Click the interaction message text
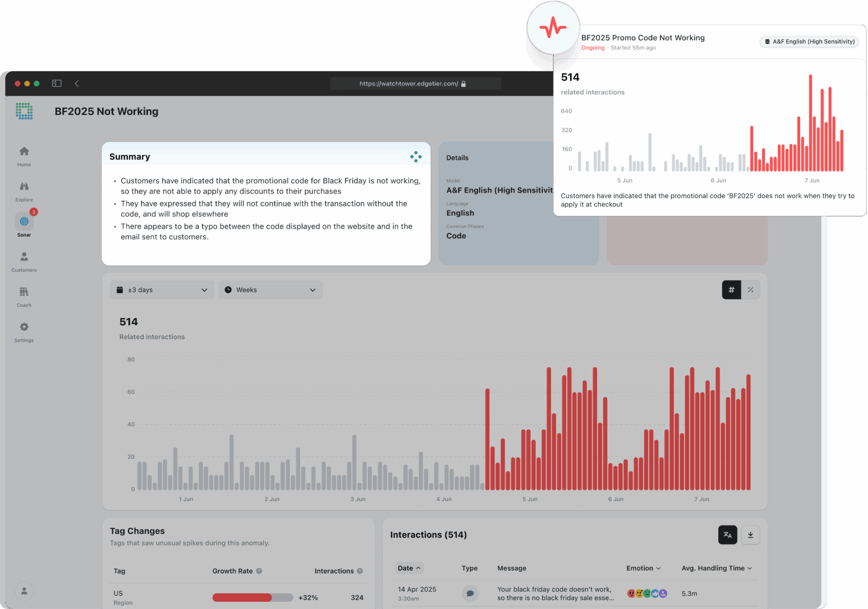This screenshot has height=609, width=868. (x=556, y=594)
